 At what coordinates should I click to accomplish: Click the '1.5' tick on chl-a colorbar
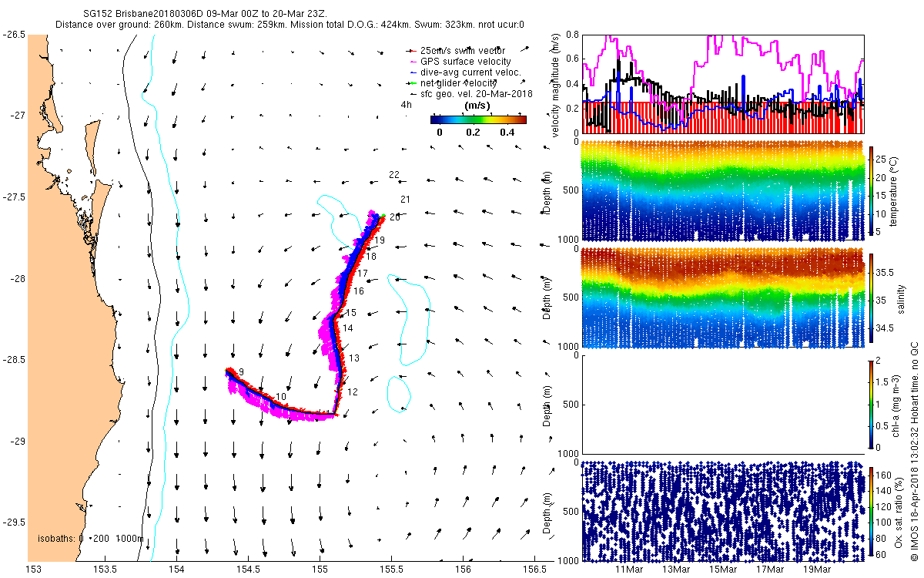tap(882, 382)
